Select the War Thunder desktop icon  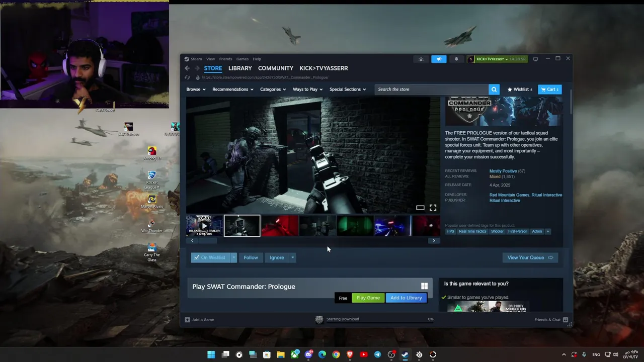pyautogui.click(x=152, y=226)
